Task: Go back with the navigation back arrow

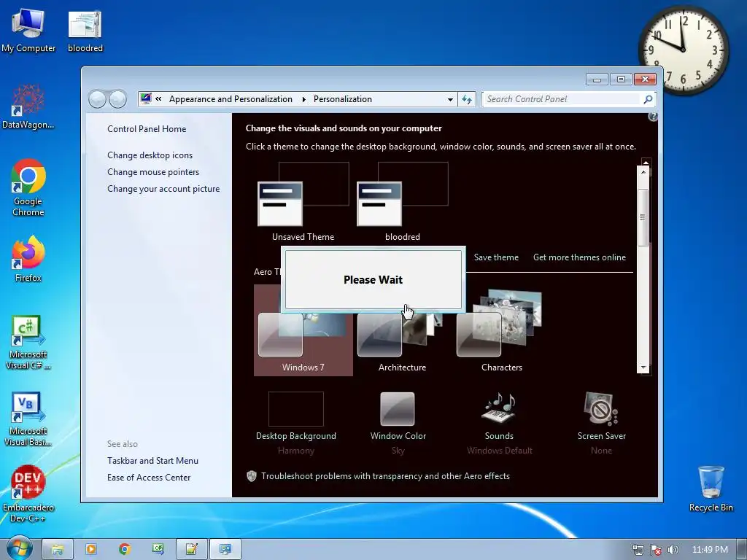Action: [x=97, y=99]
